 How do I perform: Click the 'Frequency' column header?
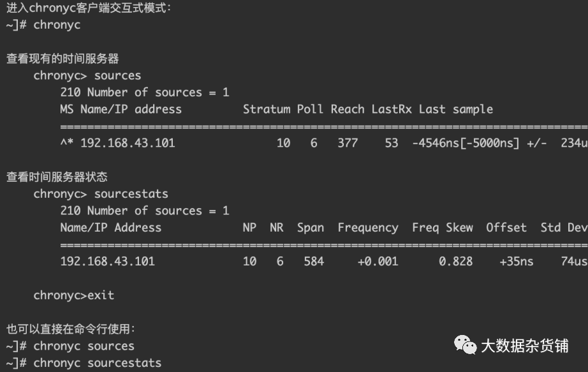pos(367,228)
